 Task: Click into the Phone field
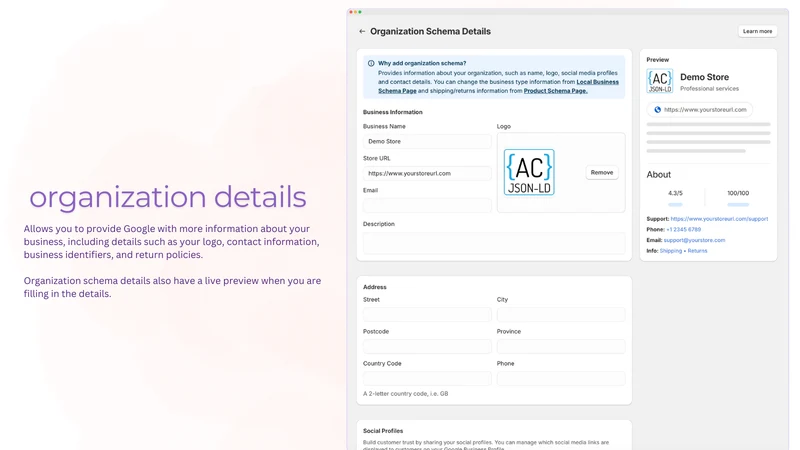point(561,379)
